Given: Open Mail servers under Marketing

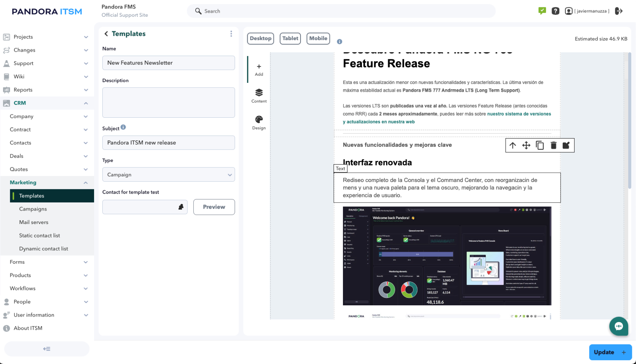Looking at the screenshot, I should (x=34, y=222).
